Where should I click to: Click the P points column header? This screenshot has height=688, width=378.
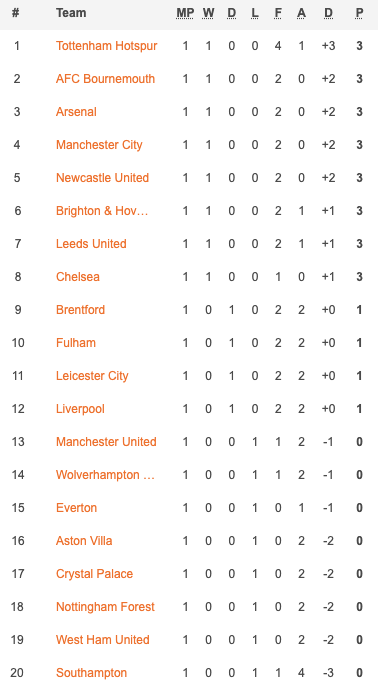coord(359,13)
